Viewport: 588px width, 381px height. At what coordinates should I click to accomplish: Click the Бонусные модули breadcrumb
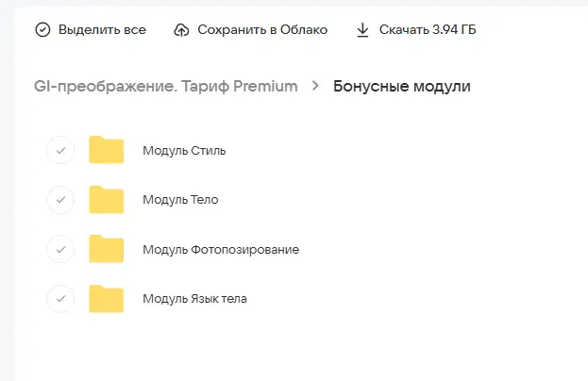402,87
